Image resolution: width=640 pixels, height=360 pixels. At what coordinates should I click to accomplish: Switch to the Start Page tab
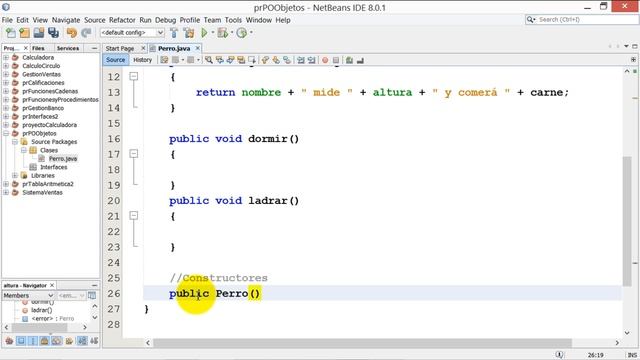coord(120,49)
